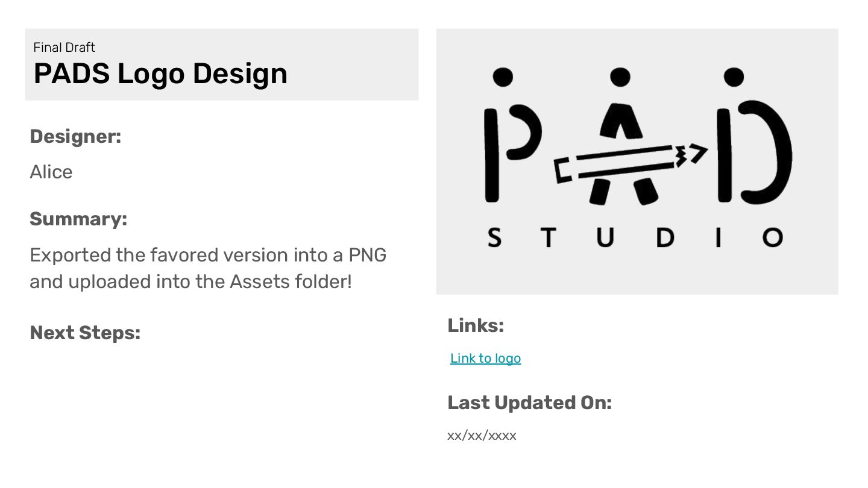Click the pencil graphic in the logo

627,161
